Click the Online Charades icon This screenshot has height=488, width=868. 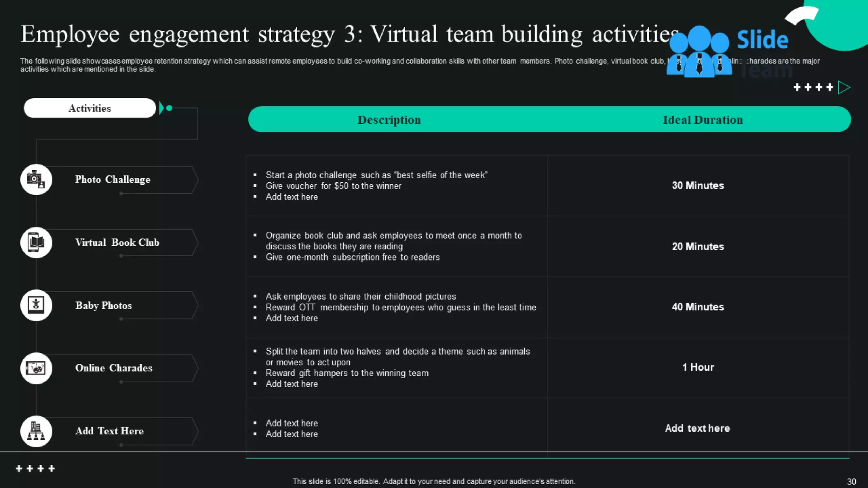click(x=36, y=368)
